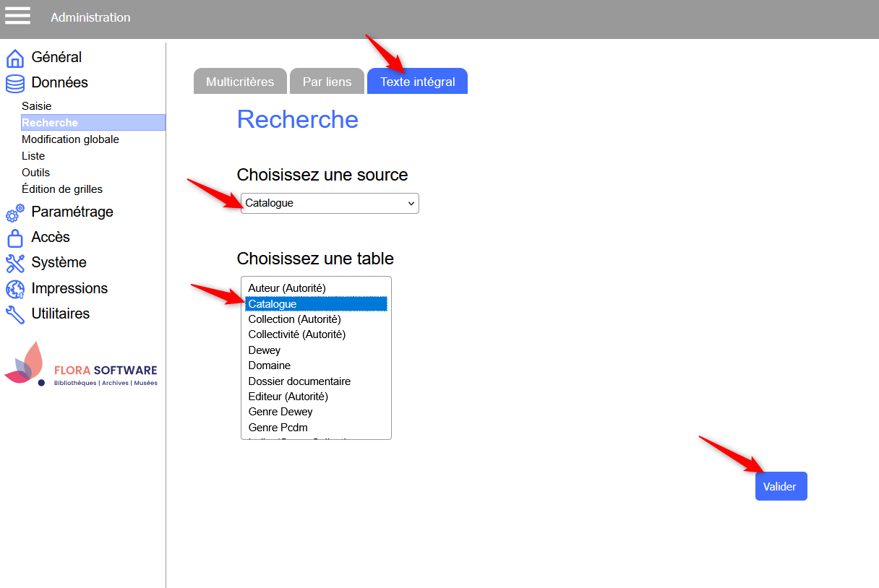Open the source dropdown showing Catalogue
The height and width of the screenshot is (588, 879).
click(x=330, y=203)
